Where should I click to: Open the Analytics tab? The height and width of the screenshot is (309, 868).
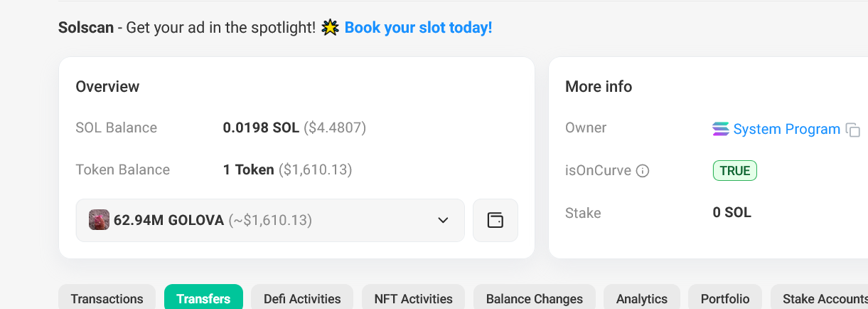tap(641, 298)
